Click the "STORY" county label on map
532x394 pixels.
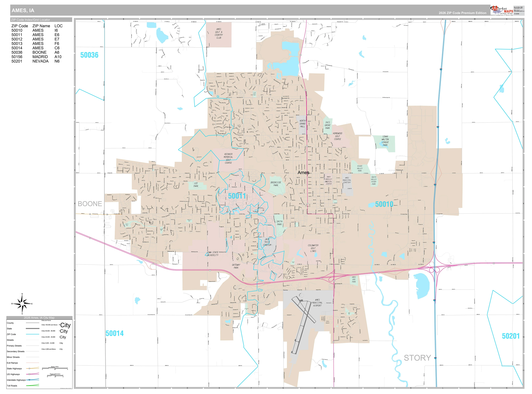click(417, 358)
